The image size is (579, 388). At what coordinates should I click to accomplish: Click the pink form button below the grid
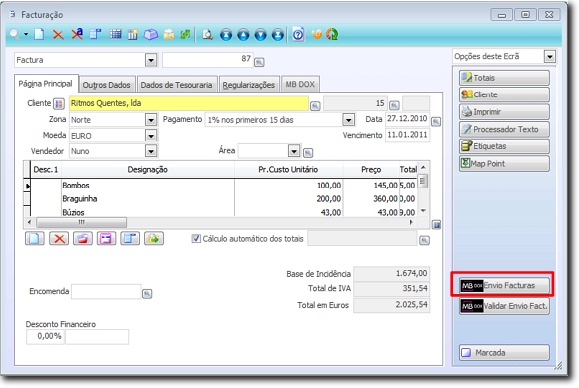click(x=106, y=238)
